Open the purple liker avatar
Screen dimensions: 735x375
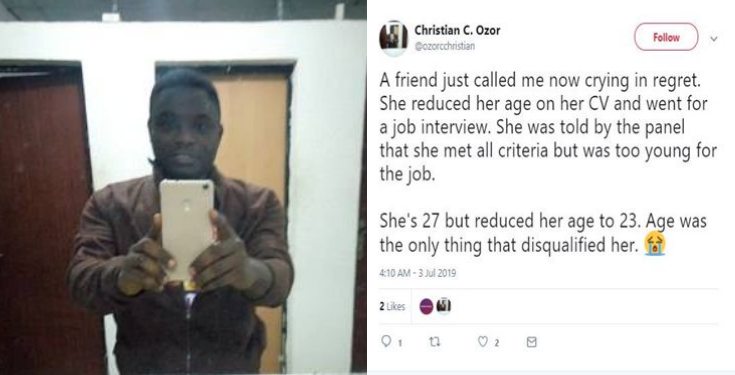tap(426, 307)
